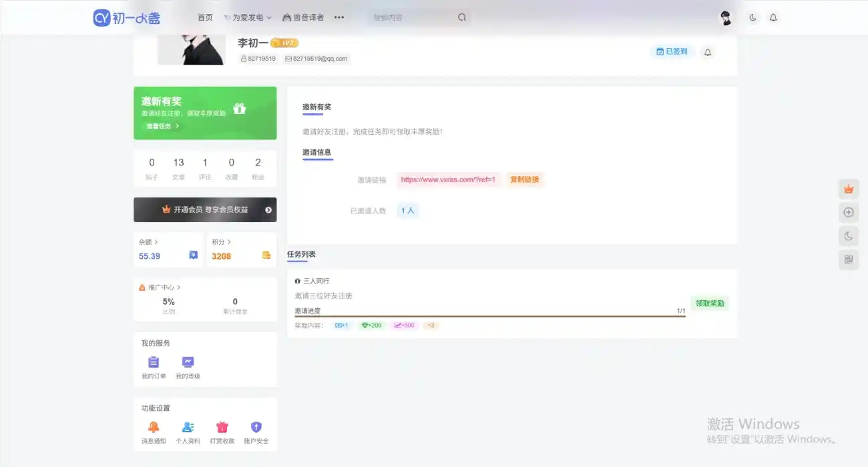Open the bell notification toggle near avatar
This screenshot has height=467, width=868.
[x=773, y=17]
